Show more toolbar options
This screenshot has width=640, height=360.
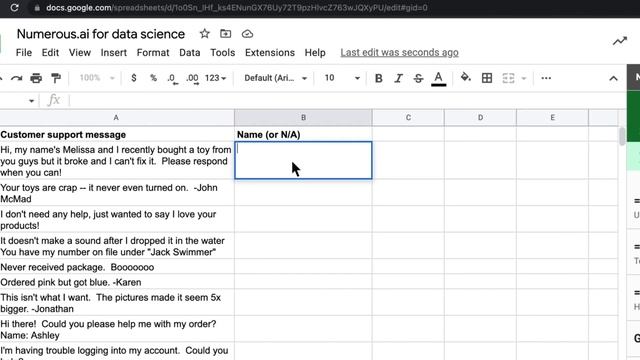point(546,78)
